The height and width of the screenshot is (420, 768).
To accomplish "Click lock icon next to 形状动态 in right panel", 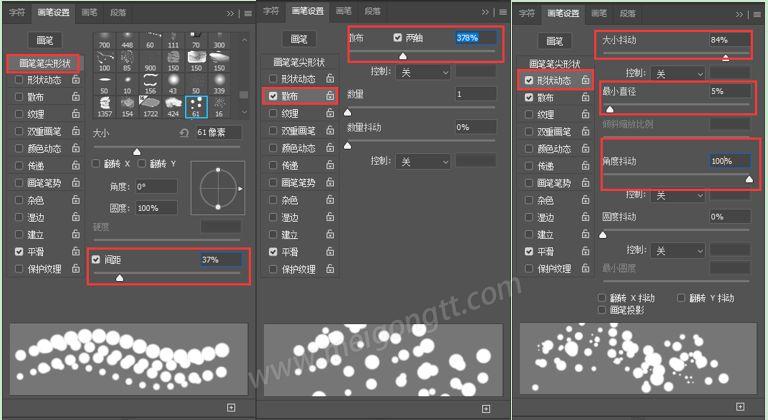I will click(585, 80).
